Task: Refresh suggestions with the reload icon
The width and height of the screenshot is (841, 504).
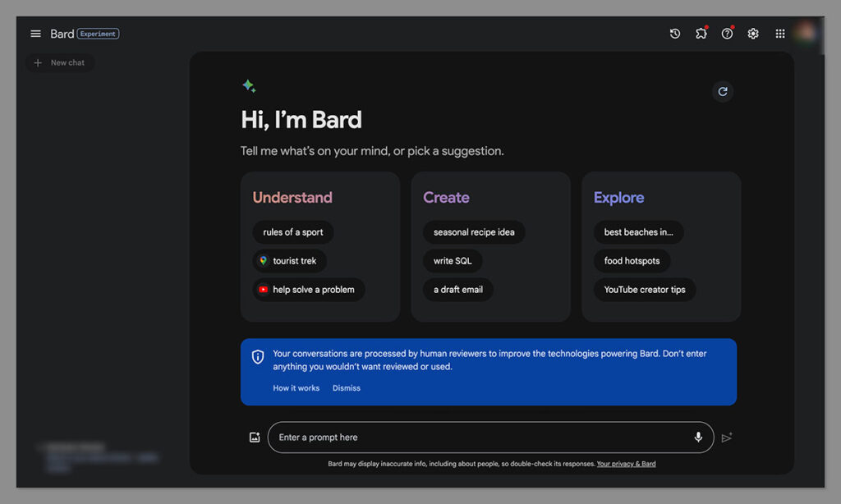Action: click(x=723, y=91)
